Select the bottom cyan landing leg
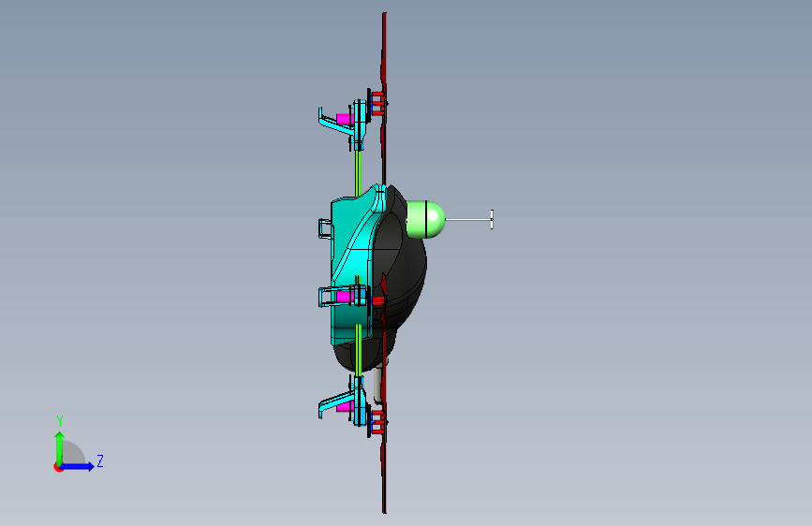This screenshot has width=812, height=526. click(x=334, y=403)
